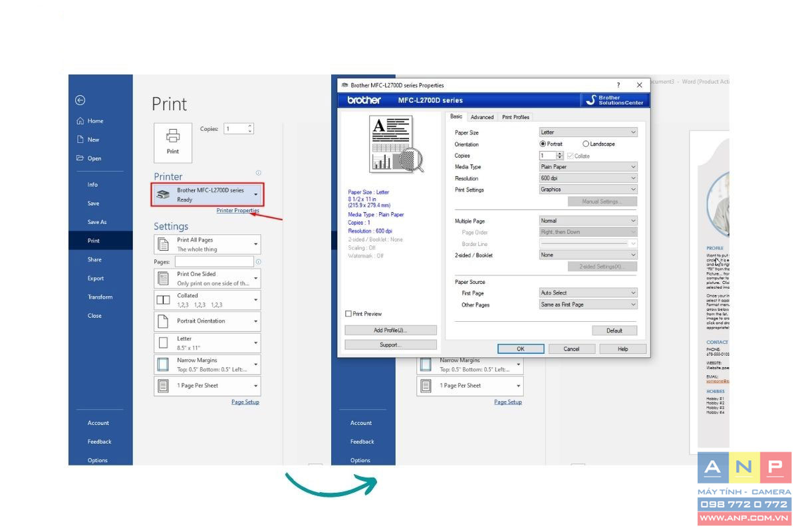Switch to the Advanced tab
Screen dimensions: 798x532
tap(482, 117)
